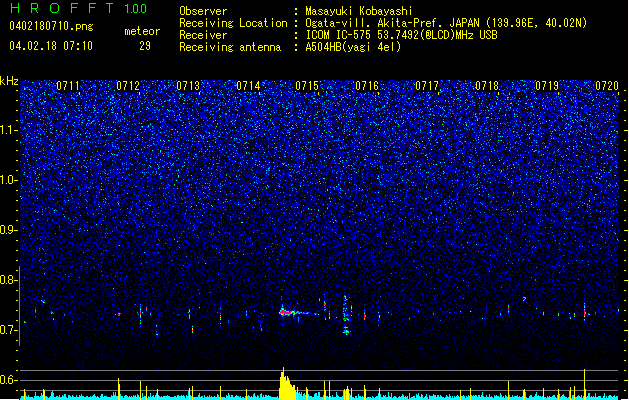Screen dimensions: 629x400
Task: Click the 0.8 kHz axis label
Action: (9, 280)
